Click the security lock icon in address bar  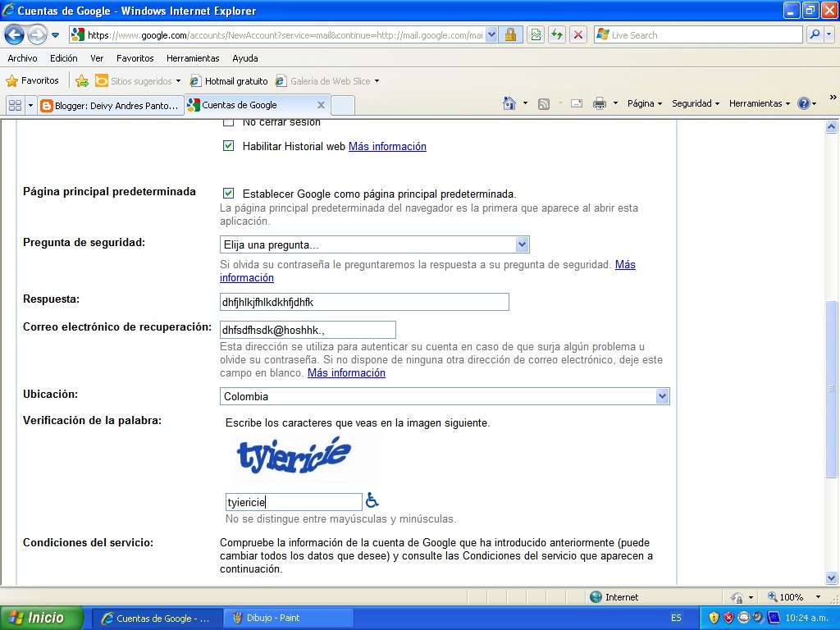pos(510,35)
